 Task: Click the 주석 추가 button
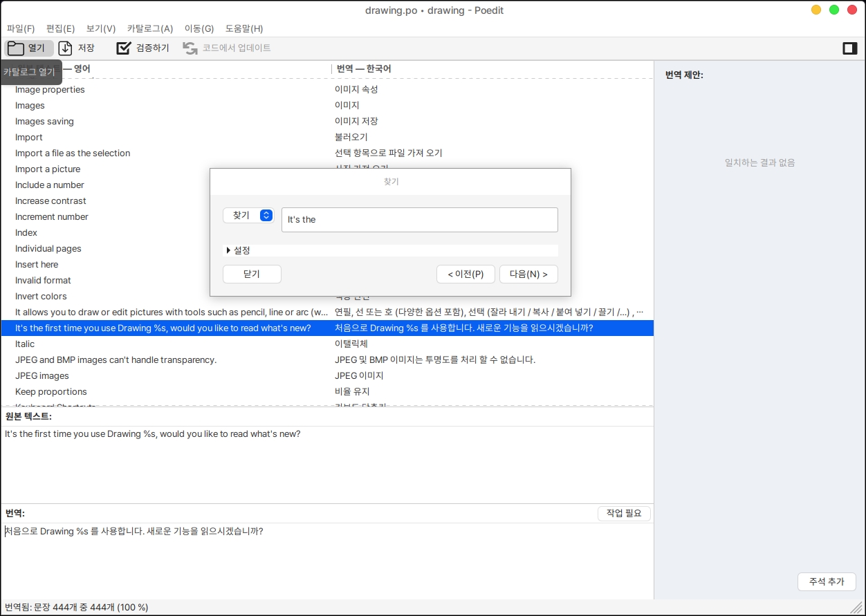[827, 581]
